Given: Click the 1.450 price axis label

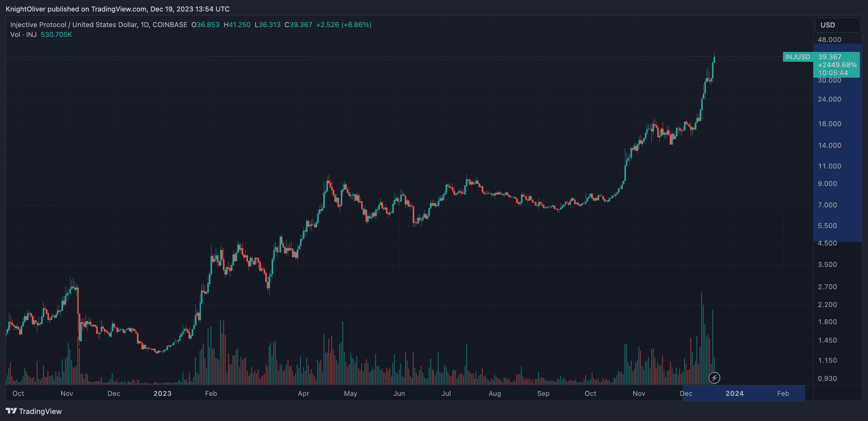Looking at the screenshot, I should [x=827, y=340].
